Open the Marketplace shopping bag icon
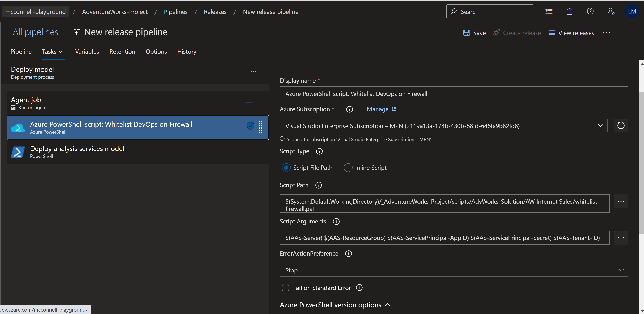Viewport: 644px width, 314px height. [569, 11]
